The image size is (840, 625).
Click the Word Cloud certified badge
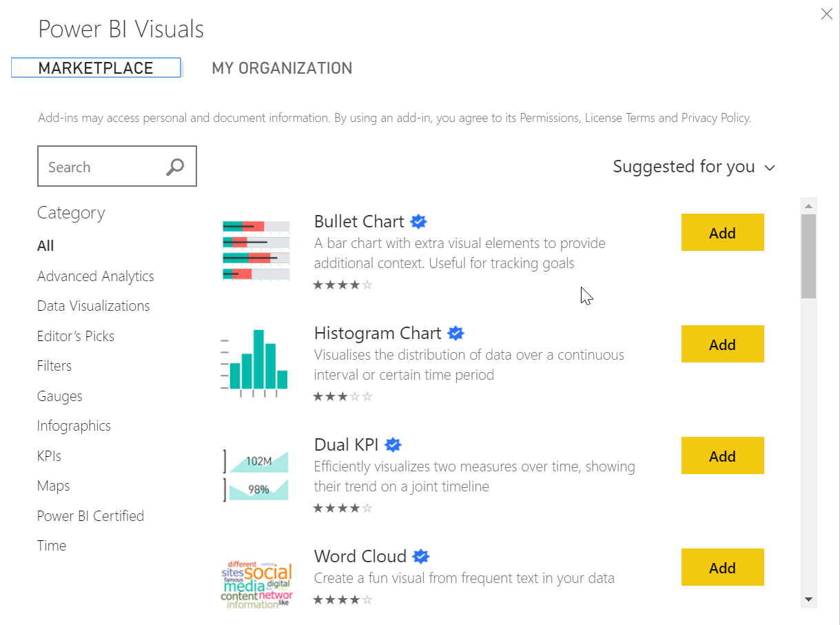tap(420, 556)
